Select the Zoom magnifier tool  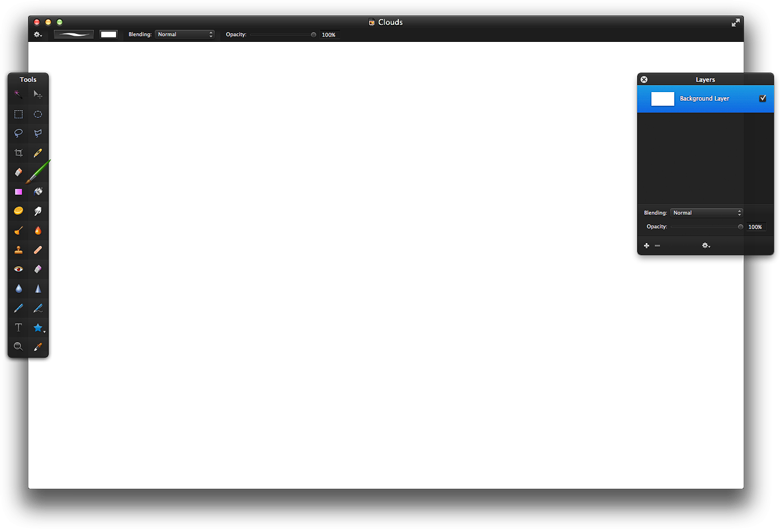click(18, 346)
